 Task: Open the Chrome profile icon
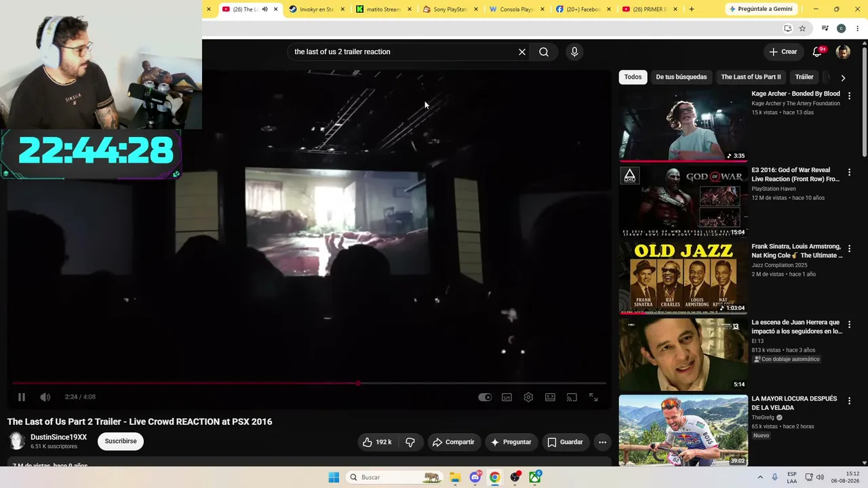coord(841,28)
